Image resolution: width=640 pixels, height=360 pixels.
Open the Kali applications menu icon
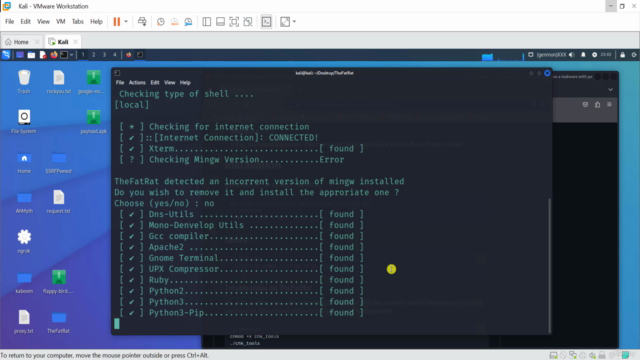pyautogui.click(x=6, y=55)
